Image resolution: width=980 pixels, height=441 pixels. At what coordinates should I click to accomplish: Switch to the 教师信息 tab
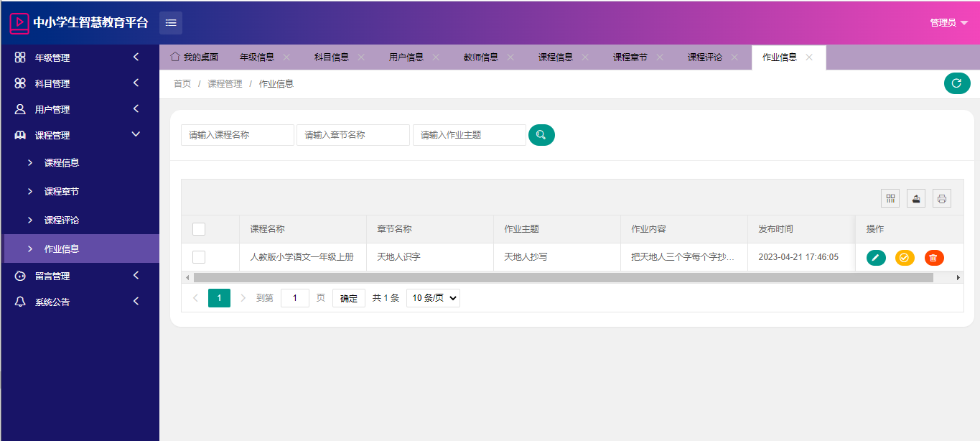pos(481,57)
